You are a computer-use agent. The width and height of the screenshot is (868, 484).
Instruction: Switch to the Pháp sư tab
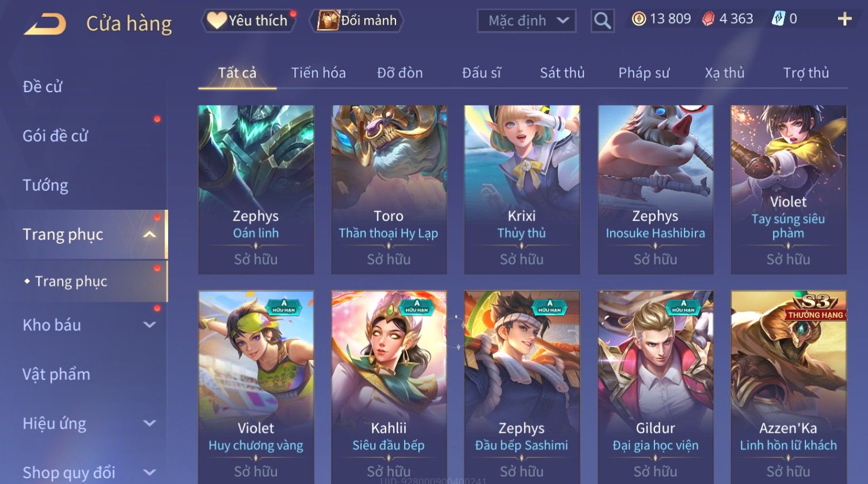[x=644, y=73]
